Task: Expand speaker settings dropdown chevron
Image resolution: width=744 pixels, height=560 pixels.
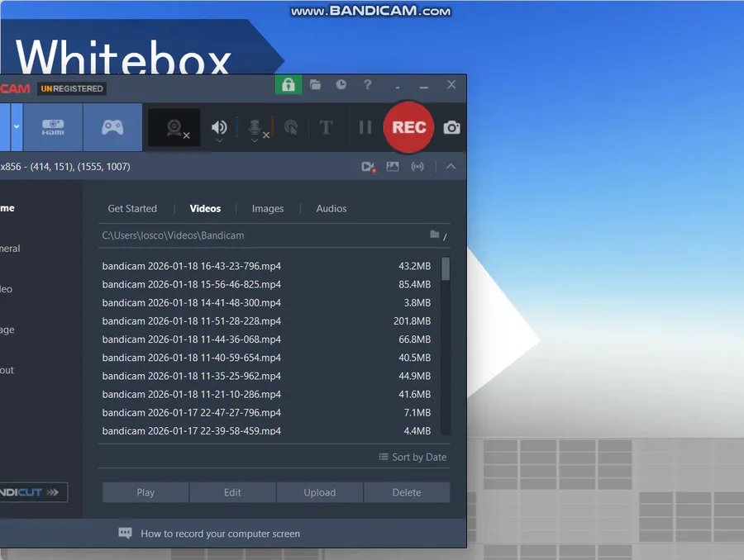Action: pyautogui.click(x=219, y=140)
